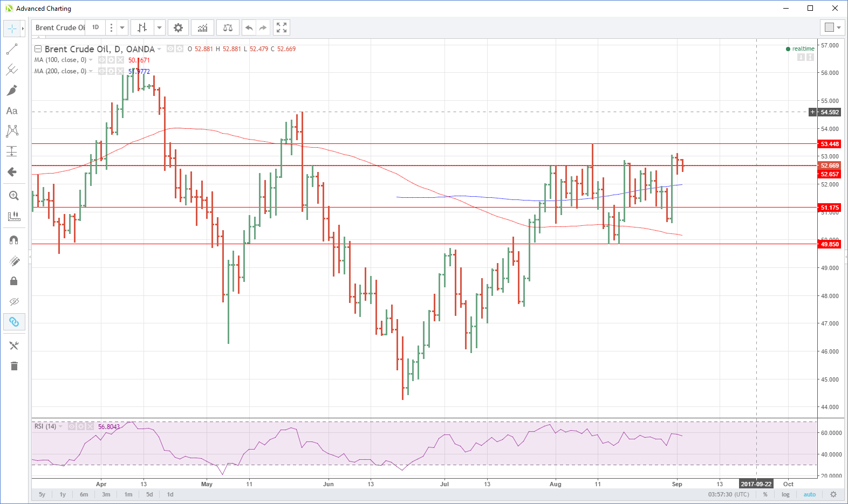Screen dimensions: 848x504
Task: Open the compare symbols scales icon
Action: (x=228, y=27)
